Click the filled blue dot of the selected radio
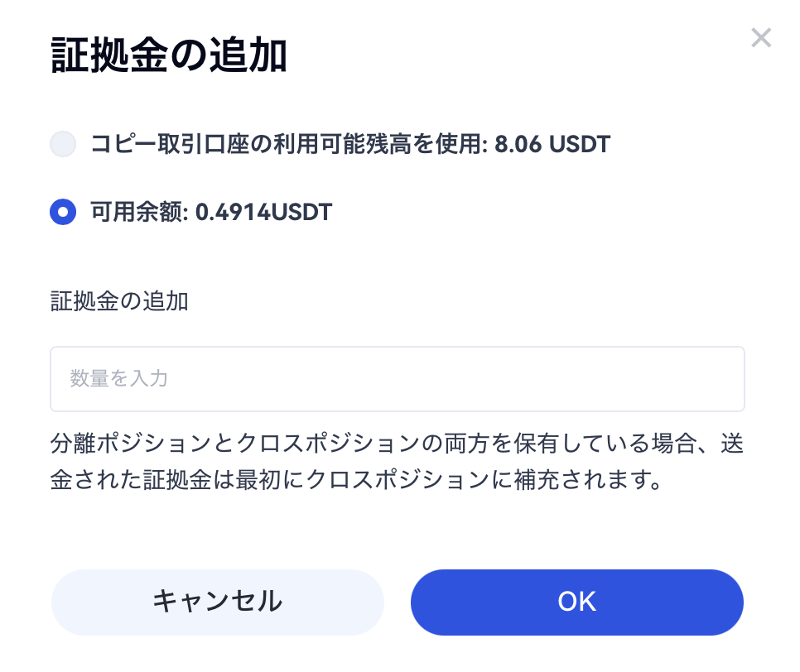The image size is (800, 672). point(63,212)
